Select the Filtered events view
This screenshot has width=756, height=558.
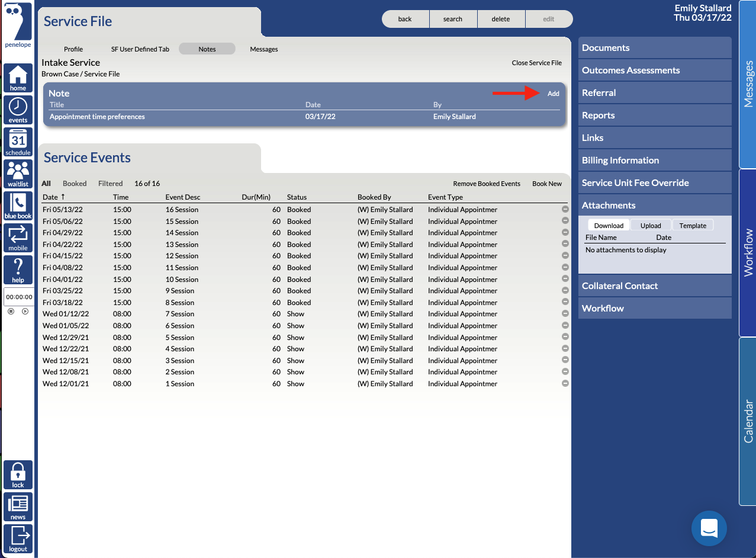click(x=111, y=184)
